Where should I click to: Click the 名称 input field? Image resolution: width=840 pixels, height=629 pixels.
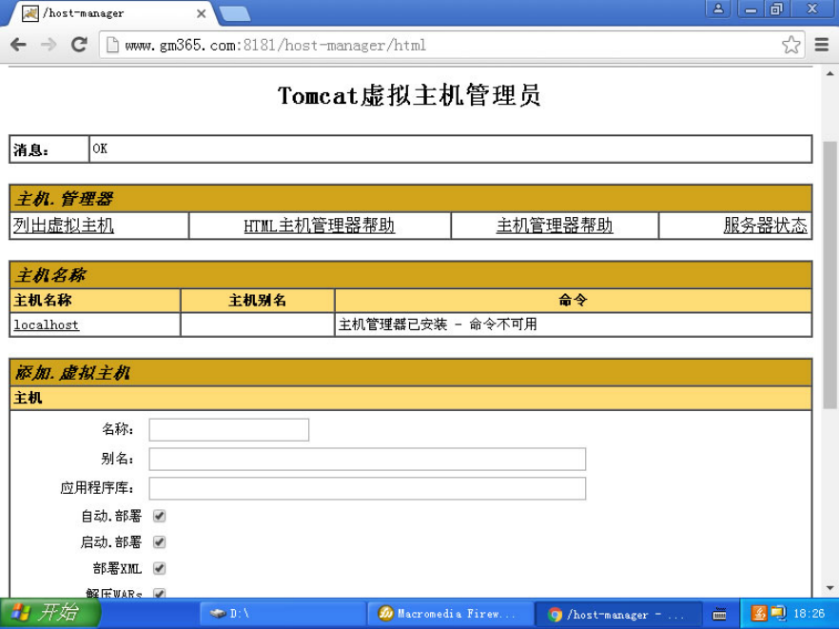(228, 430)
